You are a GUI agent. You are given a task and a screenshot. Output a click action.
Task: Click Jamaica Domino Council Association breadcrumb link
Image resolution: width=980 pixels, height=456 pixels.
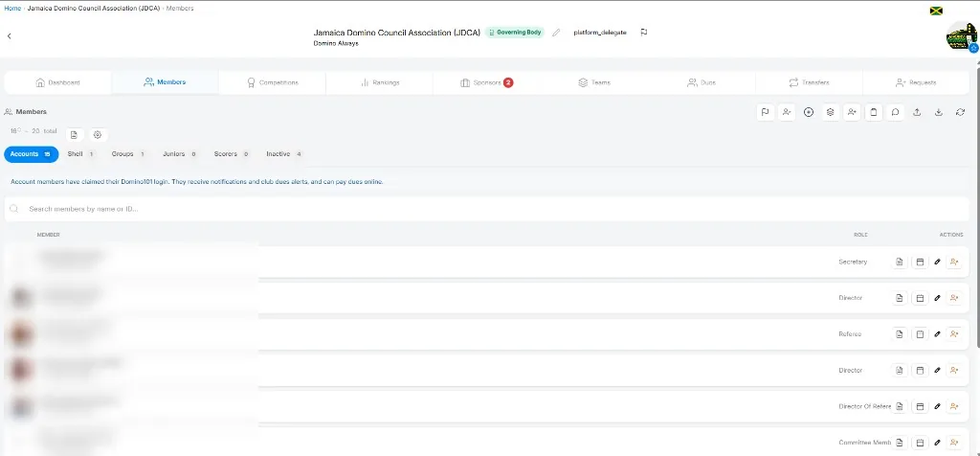pyautogui.click(x=94, y=8)
